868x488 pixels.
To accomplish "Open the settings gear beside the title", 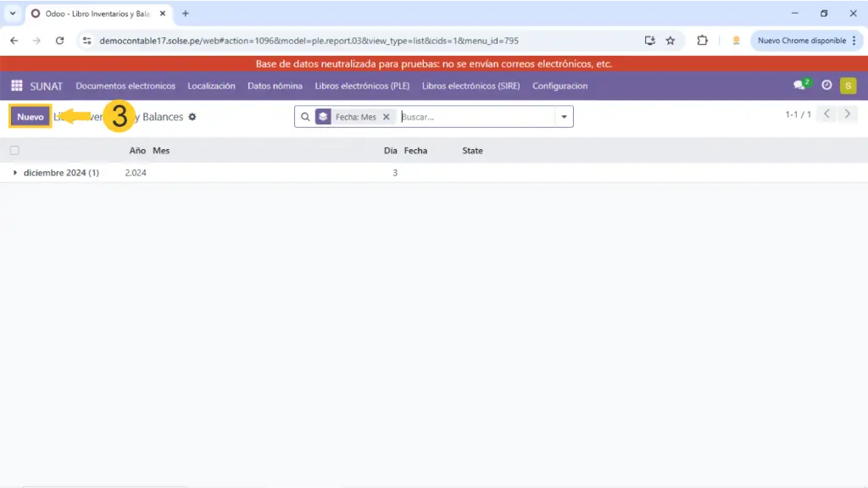I will pos(192,117).
